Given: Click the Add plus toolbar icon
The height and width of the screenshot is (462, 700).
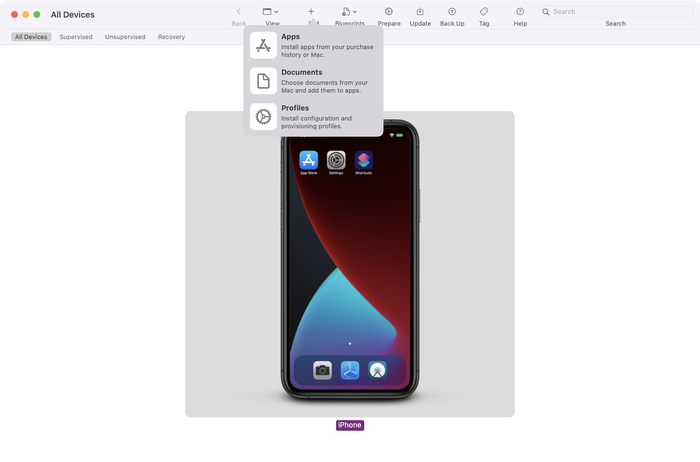Looking at the screenshot, I should tap(311, 12).
